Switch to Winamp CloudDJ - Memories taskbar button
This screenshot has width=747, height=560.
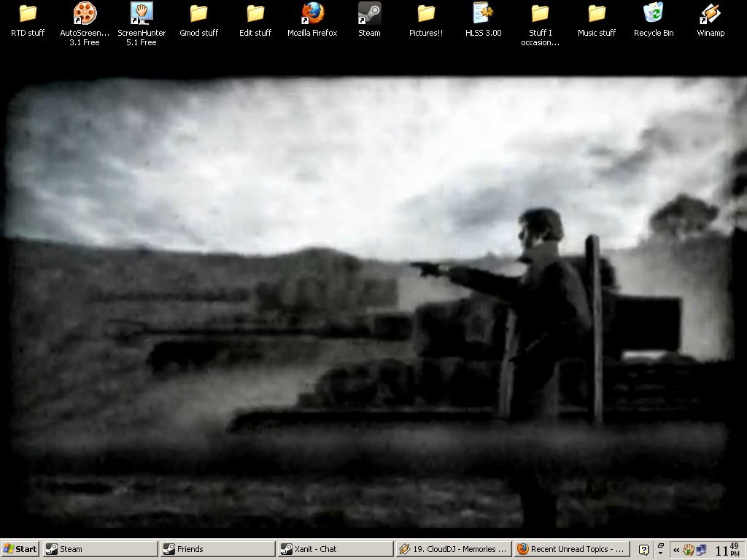point(454,549)
